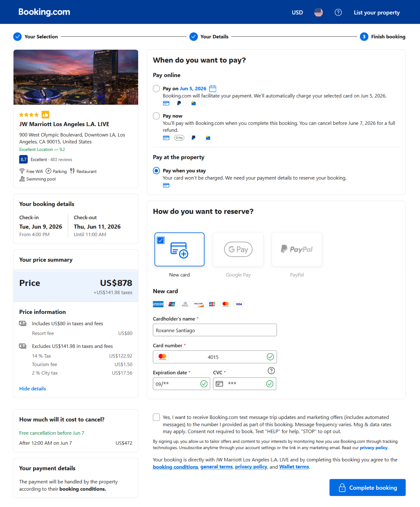Click the Card number field

[215, 357]
